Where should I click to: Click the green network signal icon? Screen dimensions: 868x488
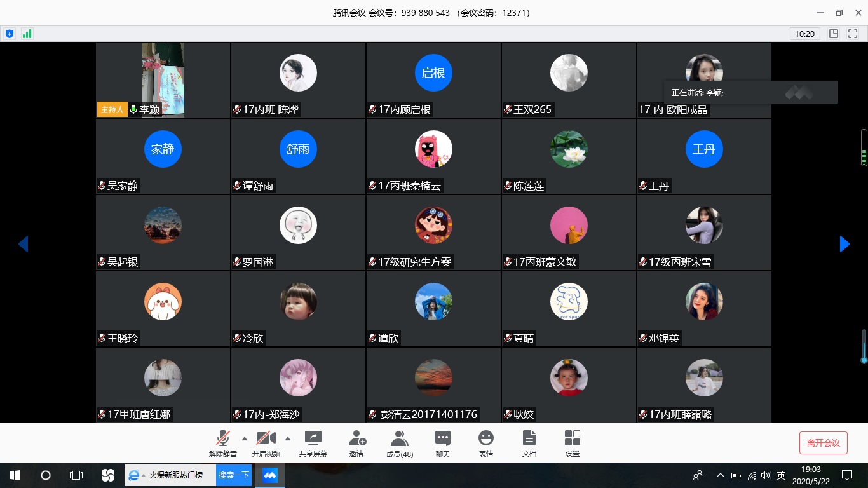coord(27,34)
